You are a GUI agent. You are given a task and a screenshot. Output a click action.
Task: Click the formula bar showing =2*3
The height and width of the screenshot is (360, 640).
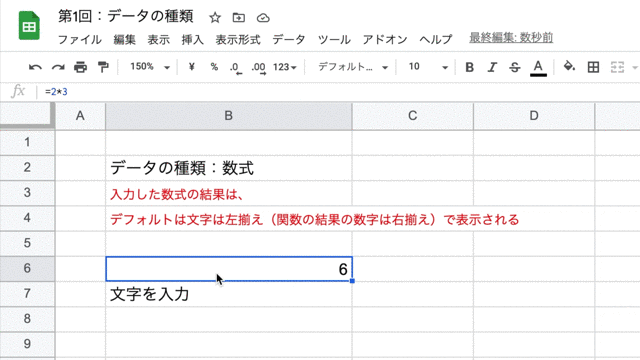pyautogui.click(x=339, y=92)
